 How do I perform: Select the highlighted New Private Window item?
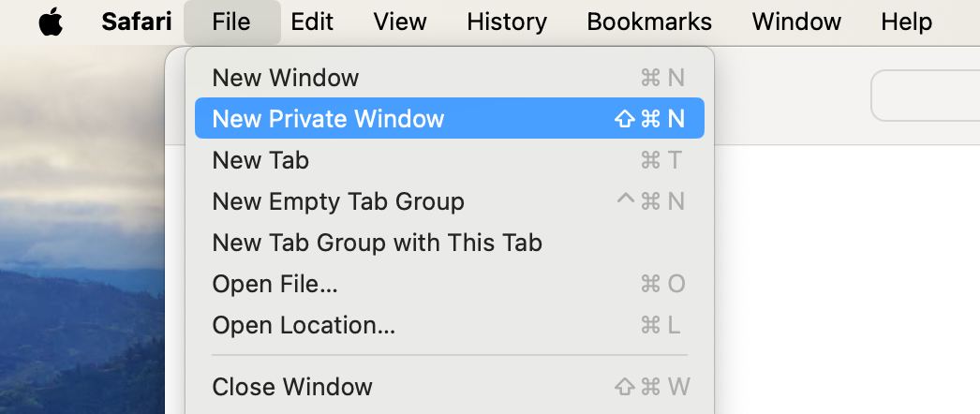point(328,119)
